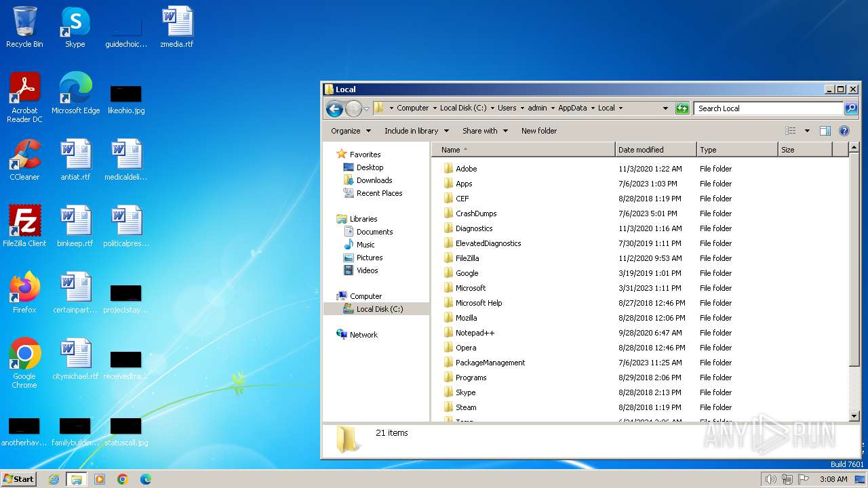Image resolution: width=868 pixels, height=488 pixels.
Task: Click the taskbar clock showing 3:08 AM
Action: pyautogui.click(x=833, y=479)
